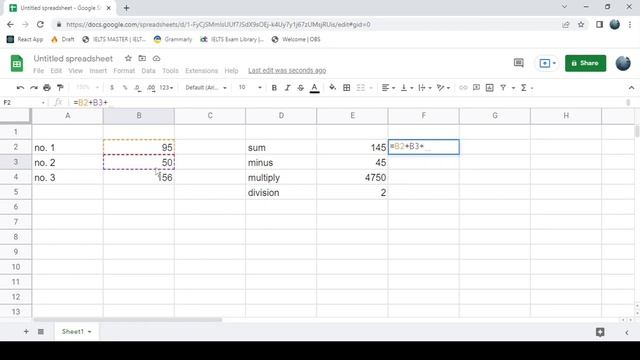
Task: Click the Insert chart icon
Action: [x=489, y=88]
